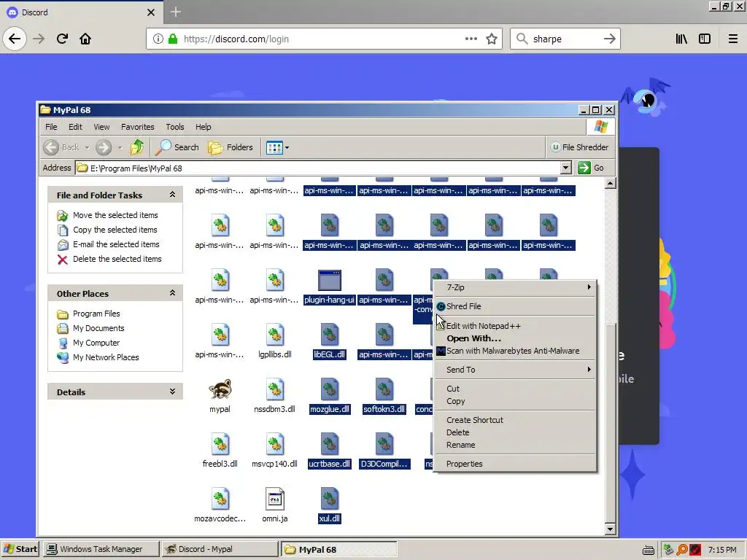
Task: Click the browser back arrow button
Action: tap(15, 39)
